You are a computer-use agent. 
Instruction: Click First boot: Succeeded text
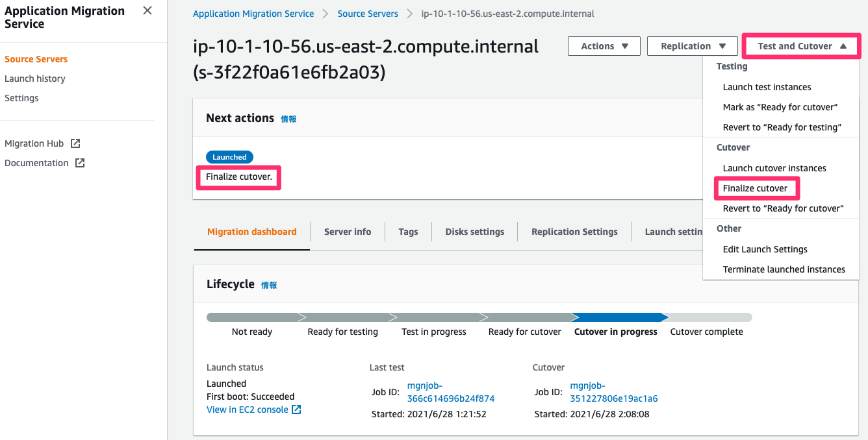click(x=250, y=397)
